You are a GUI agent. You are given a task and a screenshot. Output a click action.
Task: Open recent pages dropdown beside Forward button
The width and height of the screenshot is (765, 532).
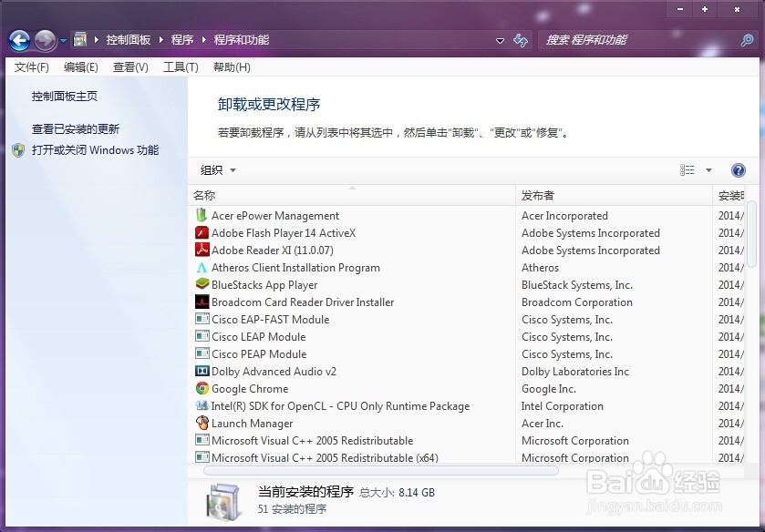tap(64, 40)
